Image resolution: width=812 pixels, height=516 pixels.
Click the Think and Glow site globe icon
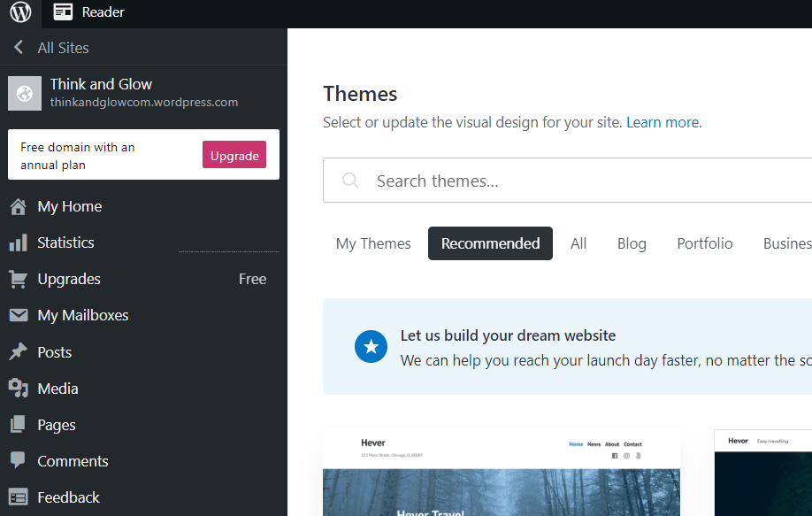pyautogui.click(x=25, y=93)
